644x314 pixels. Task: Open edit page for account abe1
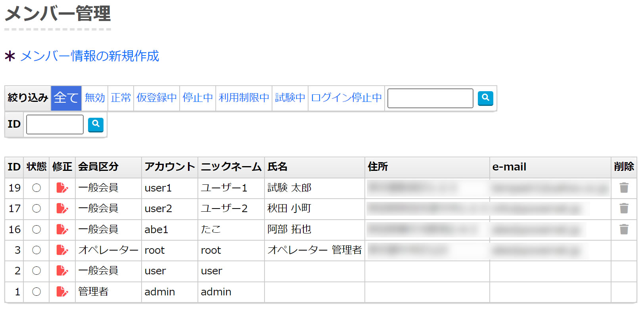[x=62, y=229]
